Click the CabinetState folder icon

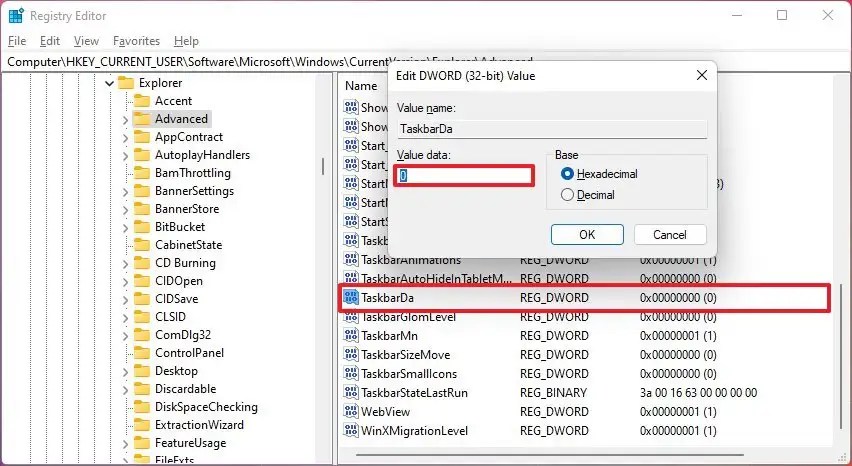coord(142,244)
